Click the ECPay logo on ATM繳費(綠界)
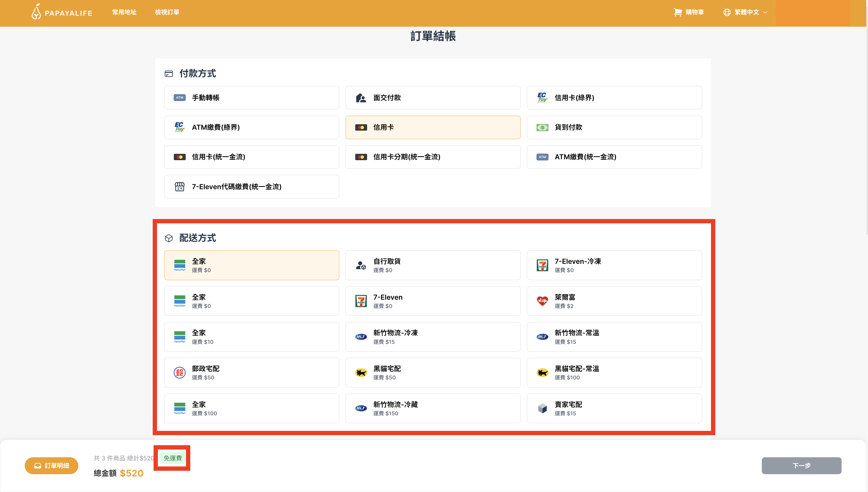Image resolution: width=868 pixels, height=492 pixels. (180, 127)
